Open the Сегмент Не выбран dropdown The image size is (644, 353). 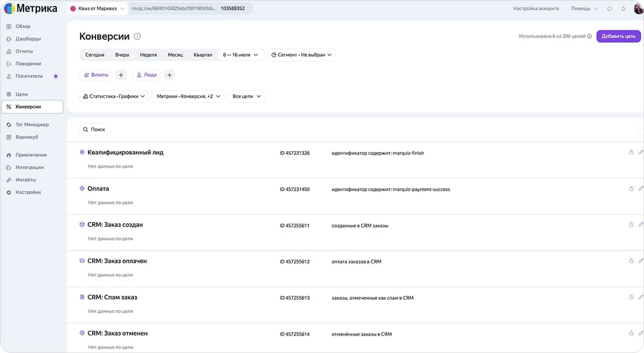(302, 54)
